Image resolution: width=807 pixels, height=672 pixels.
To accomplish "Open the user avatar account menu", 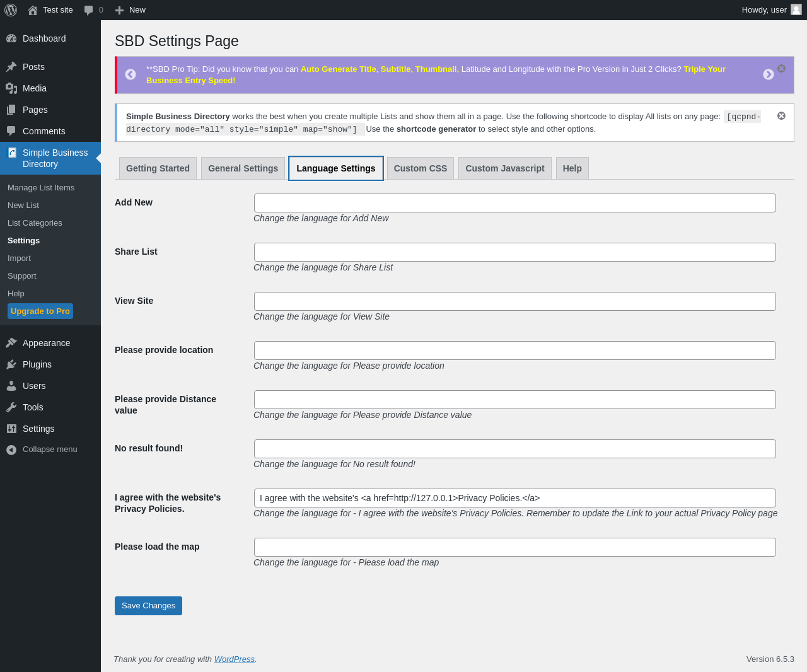I will 796,10.
